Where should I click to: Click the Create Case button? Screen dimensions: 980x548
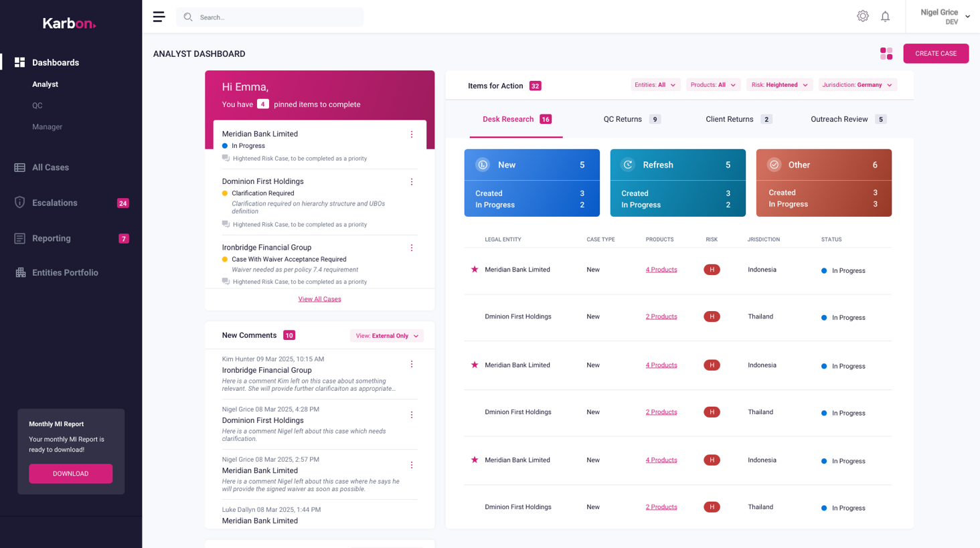(935, 54)
